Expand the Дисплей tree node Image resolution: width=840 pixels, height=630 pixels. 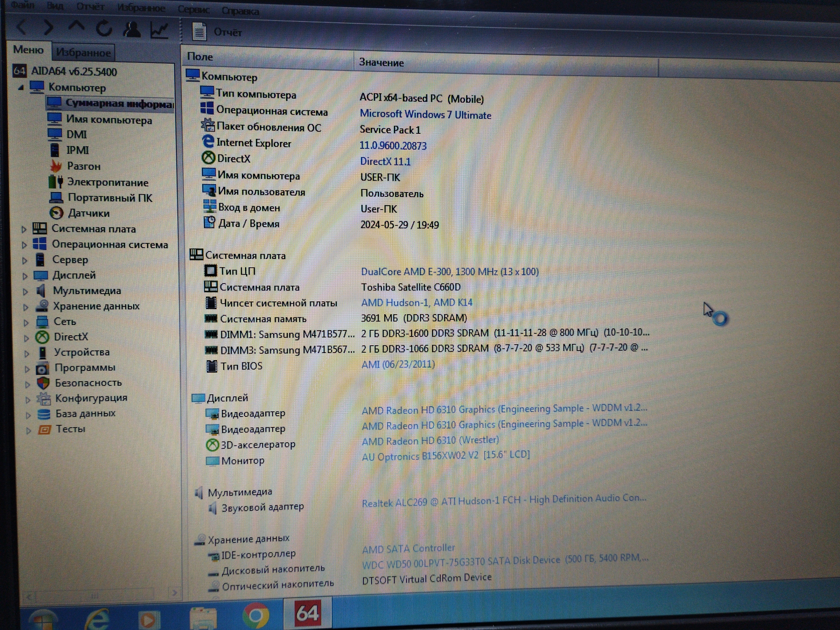click(x=25, y=276)
